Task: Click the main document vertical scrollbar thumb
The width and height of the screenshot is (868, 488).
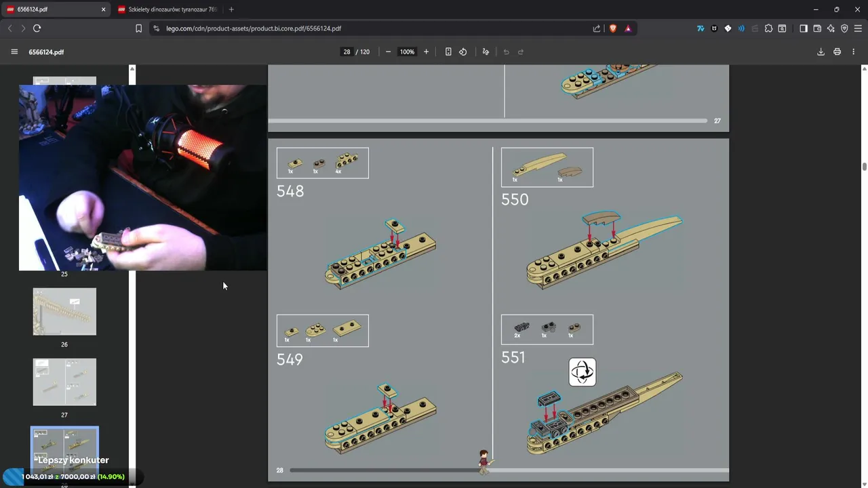Action: pyautogui.click(x=864, y=167)
